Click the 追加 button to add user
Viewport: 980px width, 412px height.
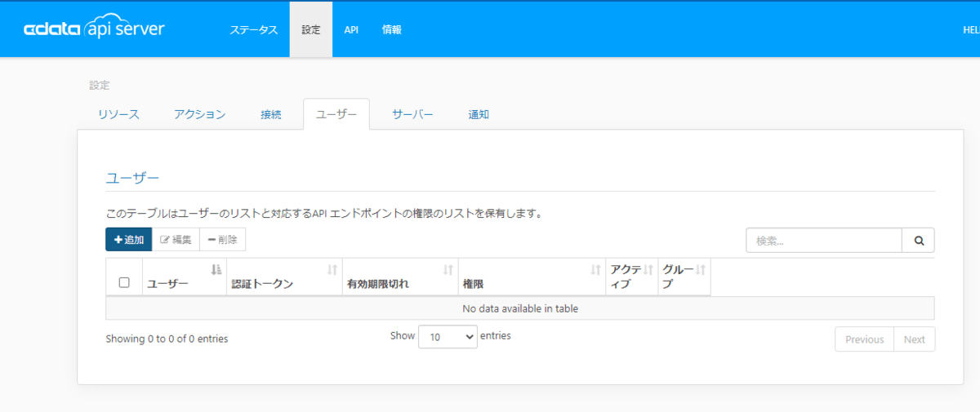pos(129,240)
